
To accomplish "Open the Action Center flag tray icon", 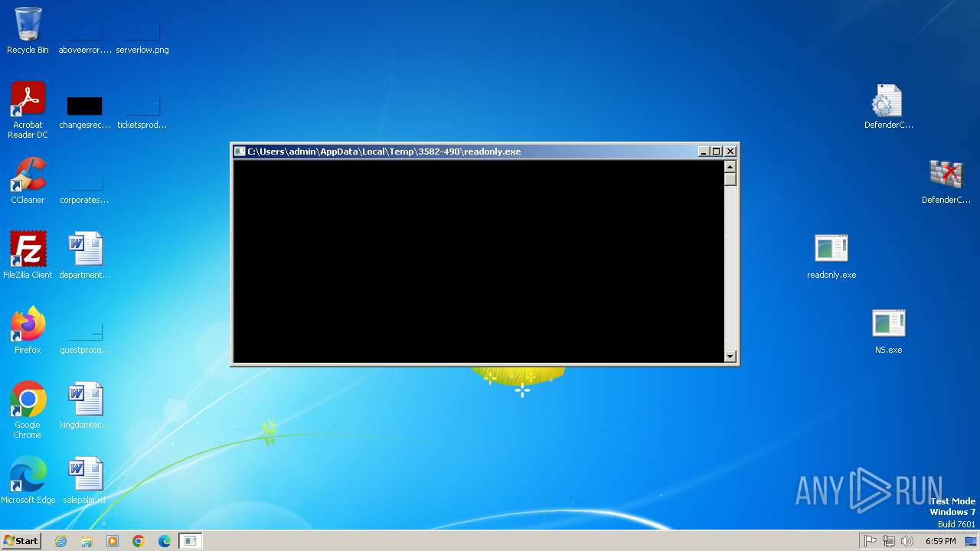I will point(870,541).
